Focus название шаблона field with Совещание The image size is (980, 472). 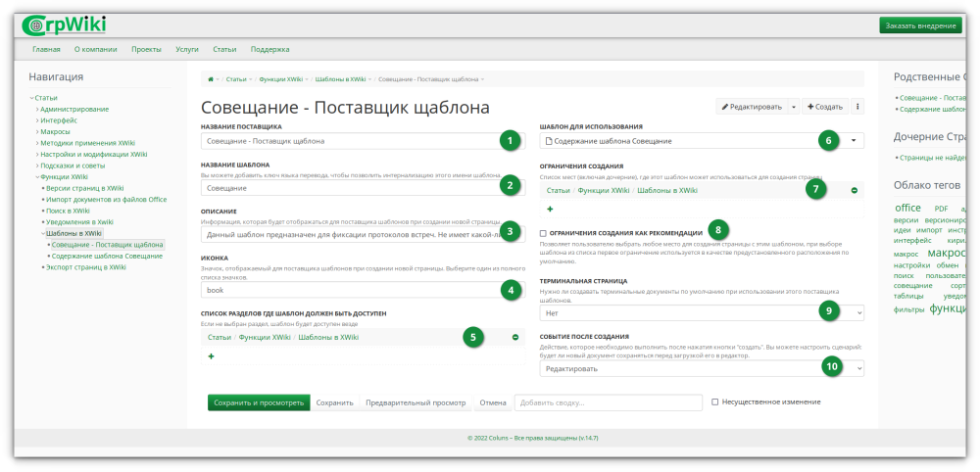[364, 188]
